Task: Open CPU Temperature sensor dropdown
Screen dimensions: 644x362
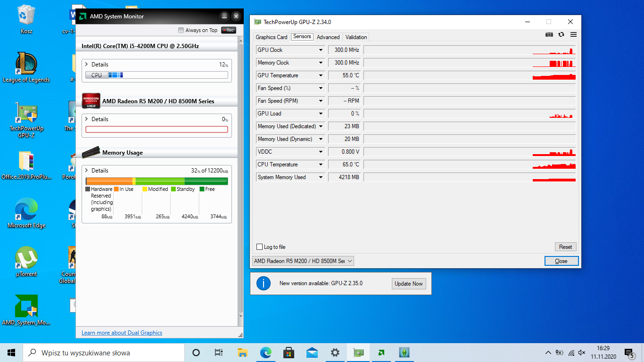Action: [321, 165]
